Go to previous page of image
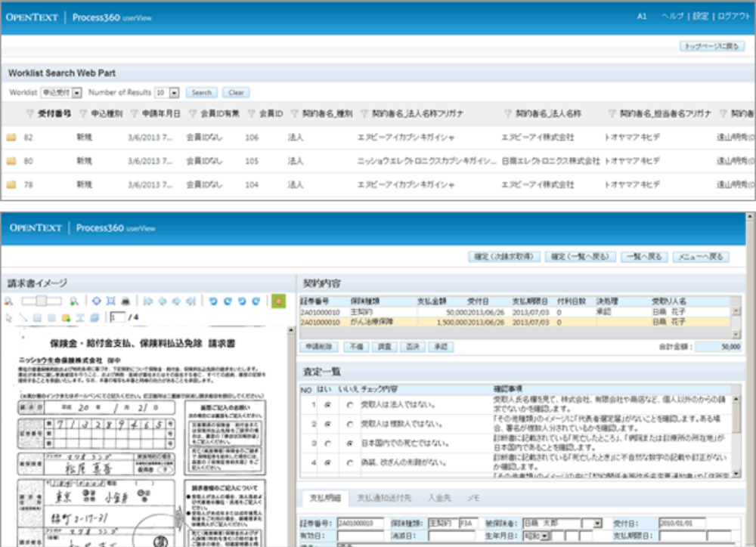756x547 pixels. 163,301
